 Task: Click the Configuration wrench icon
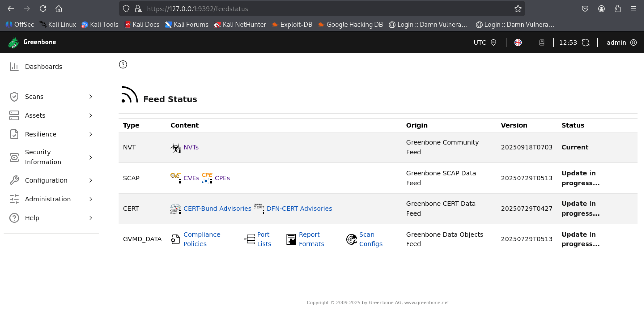point(14,180)
